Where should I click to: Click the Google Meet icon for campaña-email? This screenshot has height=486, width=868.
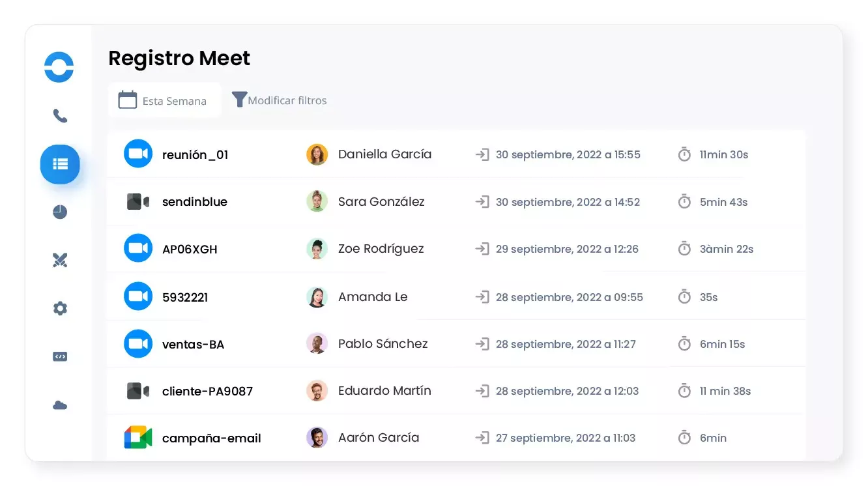[138, 438]
